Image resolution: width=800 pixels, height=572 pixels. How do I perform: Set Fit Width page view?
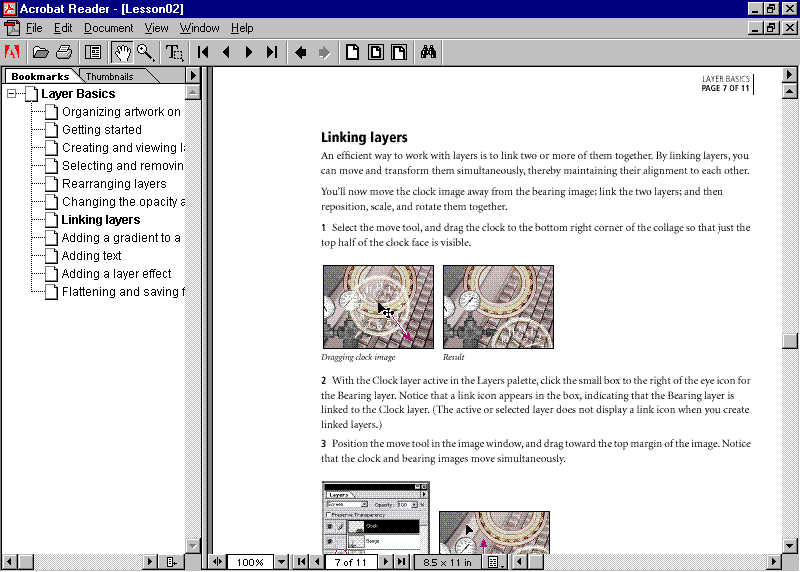click(399, 52)
